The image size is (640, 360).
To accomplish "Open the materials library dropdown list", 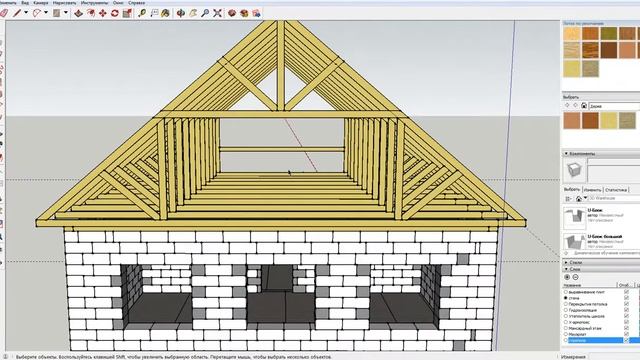I will [614, 106].
